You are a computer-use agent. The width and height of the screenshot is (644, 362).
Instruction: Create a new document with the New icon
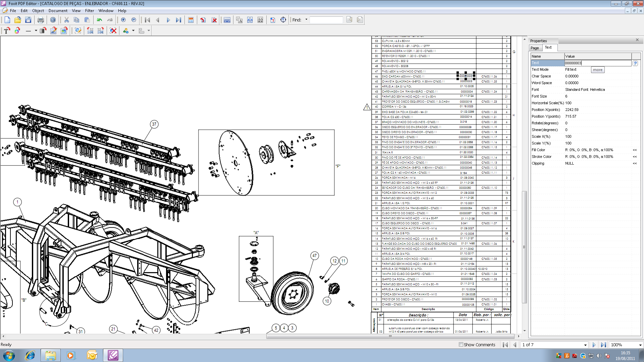7,20
